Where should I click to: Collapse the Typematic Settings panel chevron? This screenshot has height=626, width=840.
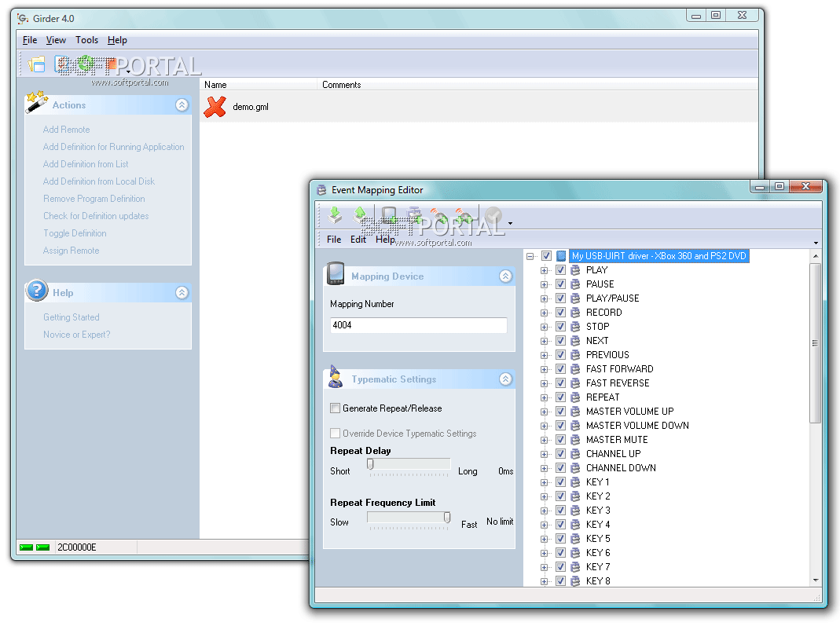[505, 379]
